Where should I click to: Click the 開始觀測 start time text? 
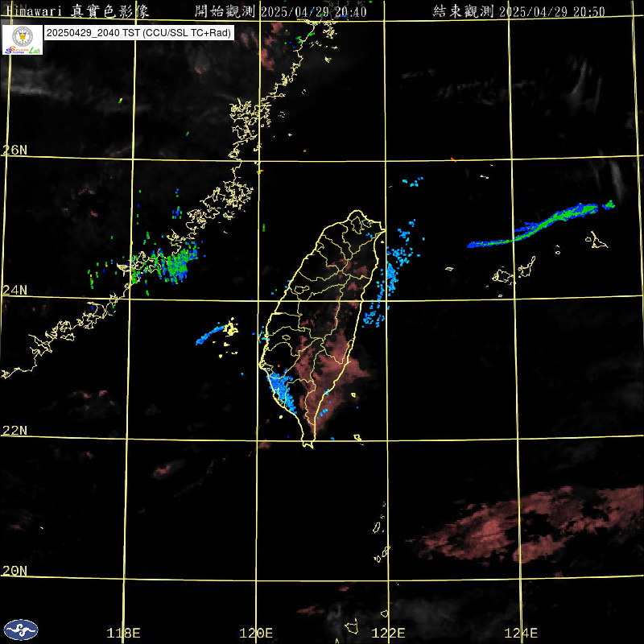point(281,10)
